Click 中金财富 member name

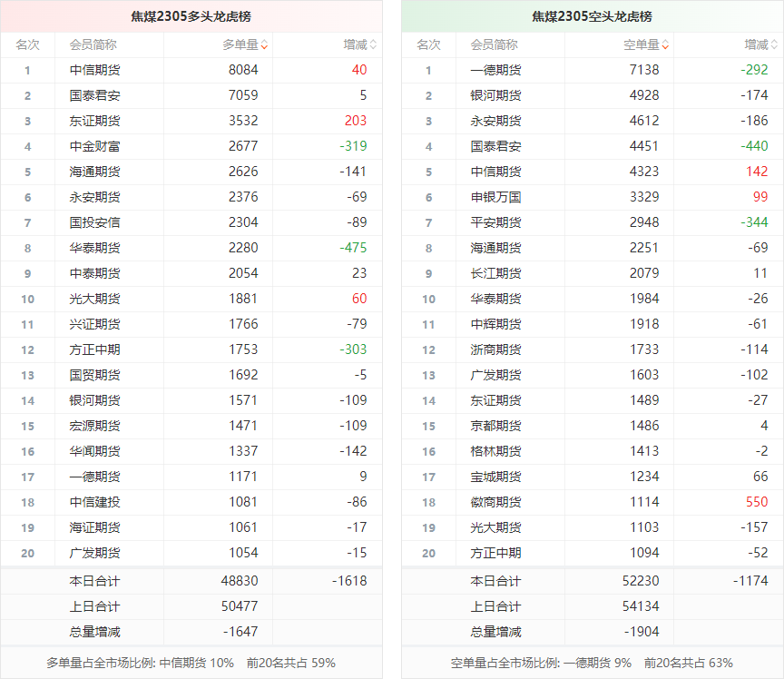click(94, 146)
